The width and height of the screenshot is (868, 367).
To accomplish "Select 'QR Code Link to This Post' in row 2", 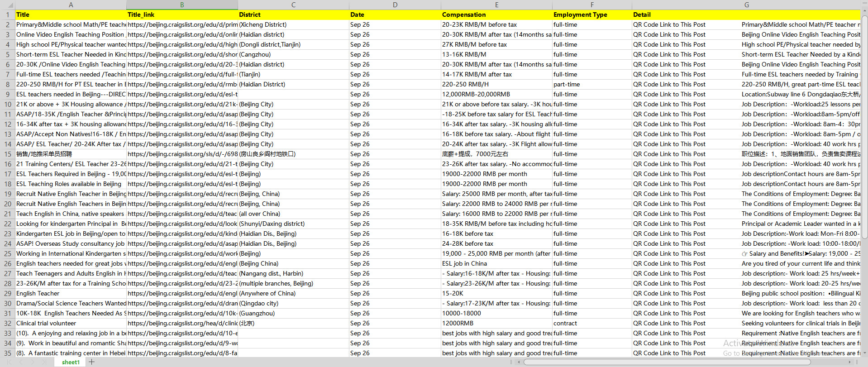I will click(x=669, y=24).
